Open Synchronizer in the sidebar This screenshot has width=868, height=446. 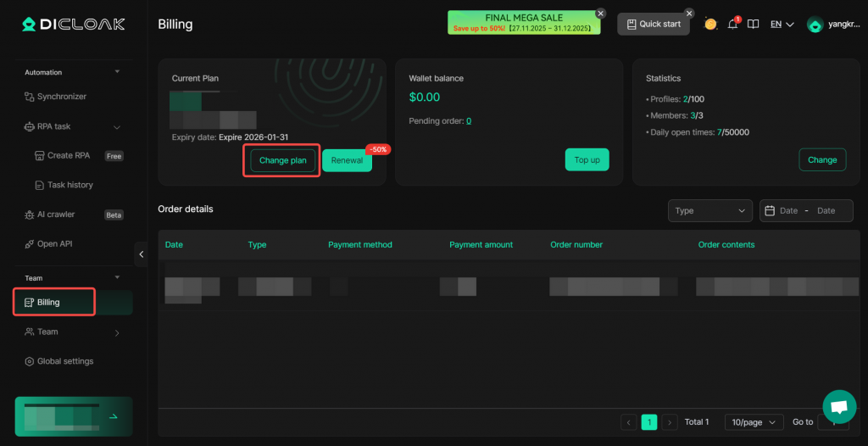coord(61,97)
